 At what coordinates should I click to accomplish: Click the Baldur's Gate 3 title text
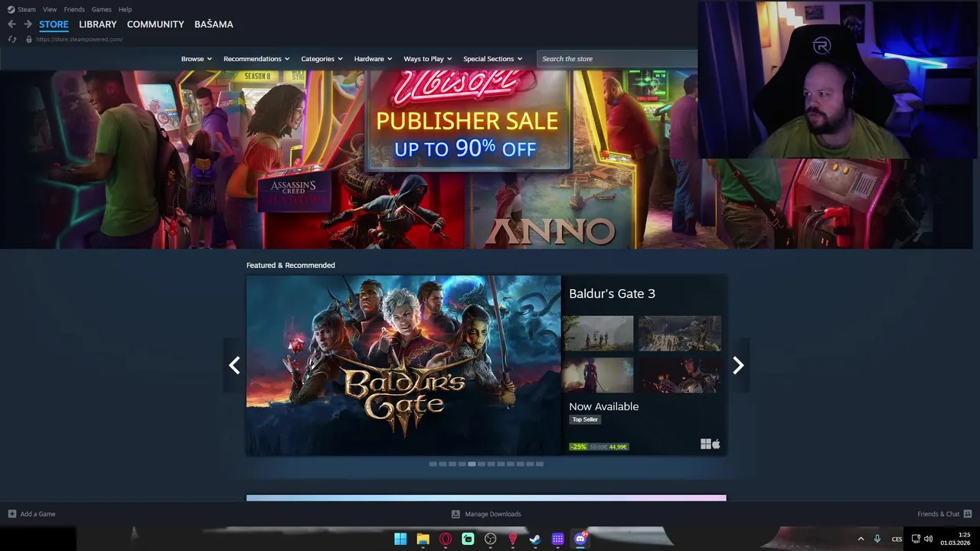pyautogui.click(x=612, y=294)
